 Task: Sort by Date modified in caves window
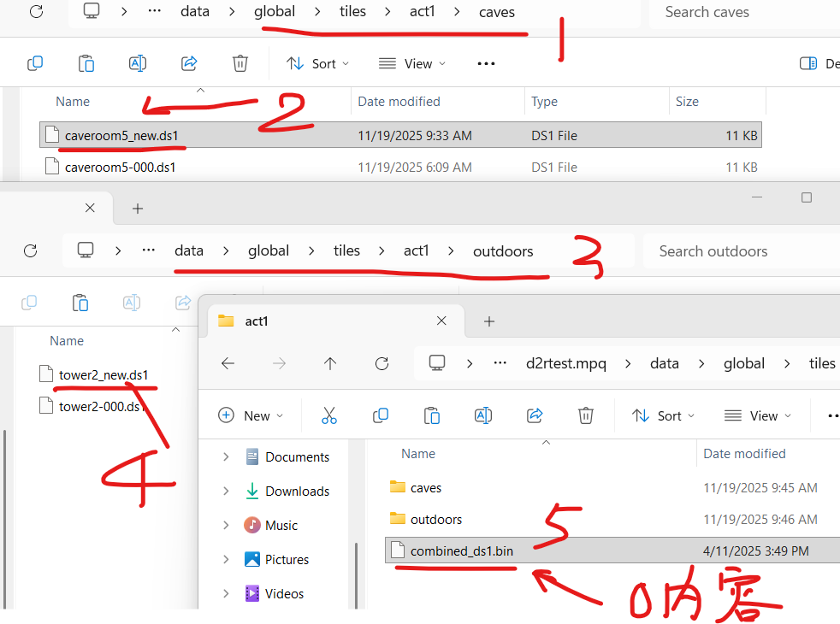pos(399,101)
